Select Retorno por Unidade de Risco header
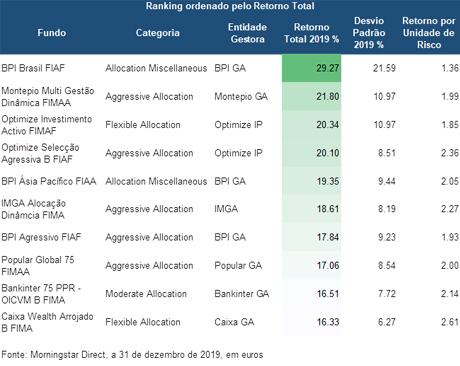Viewport: 460px width, 366px height. 429,33
